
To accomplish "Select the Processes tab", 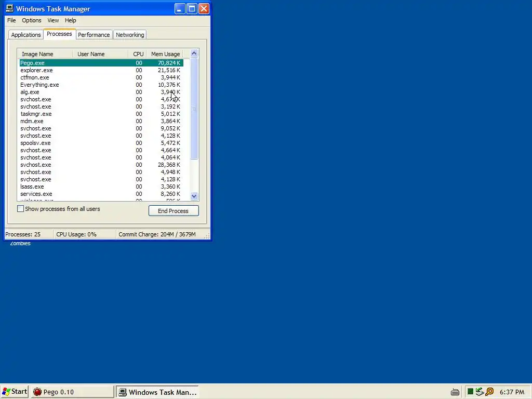I will click(59, 34).
